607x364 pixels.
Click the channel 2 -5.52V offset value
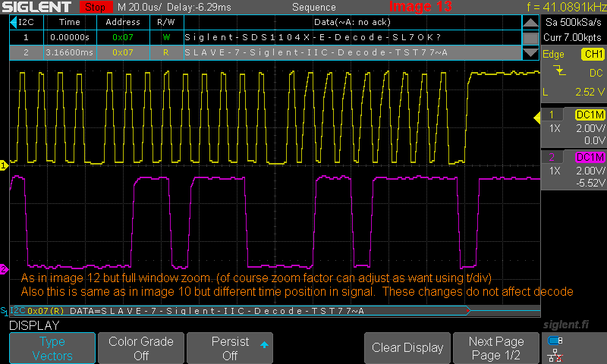point(590,183)
